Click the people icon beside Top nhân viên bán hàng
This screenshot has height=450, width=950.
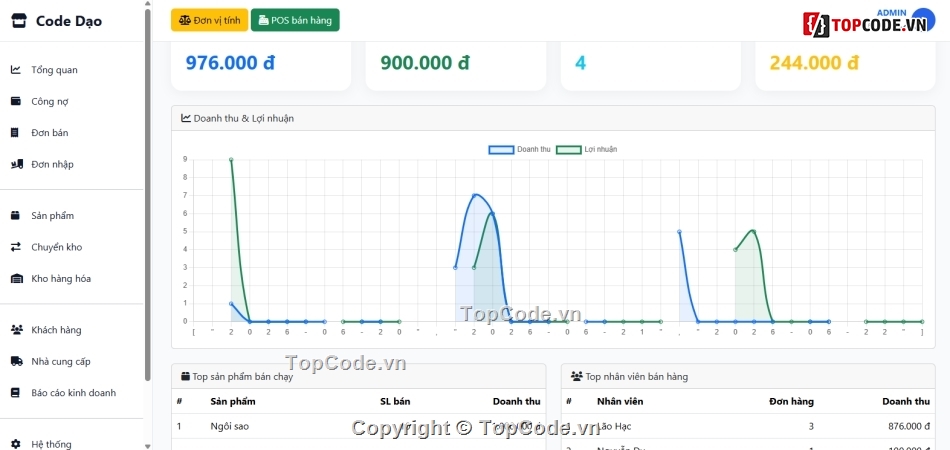click(x=577, y=377)
